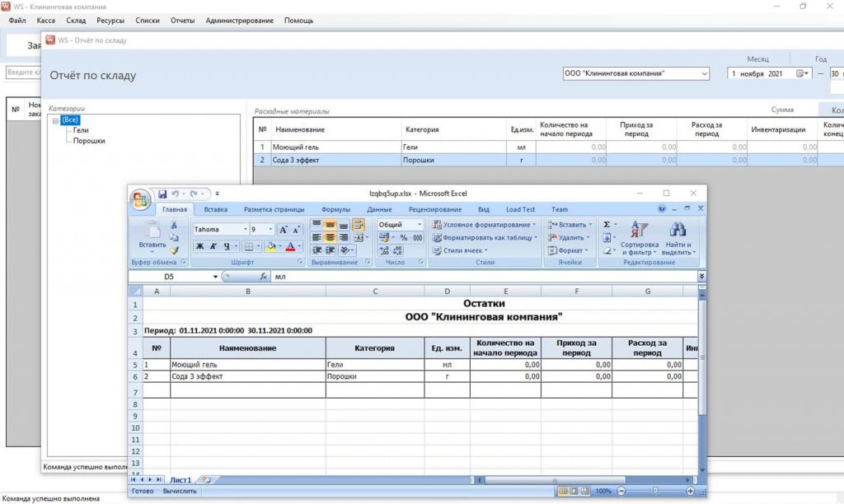This screenshot has width=844, height=504.
Task: Increase decimal places in the Число group
Action: (x=384, y=250)
